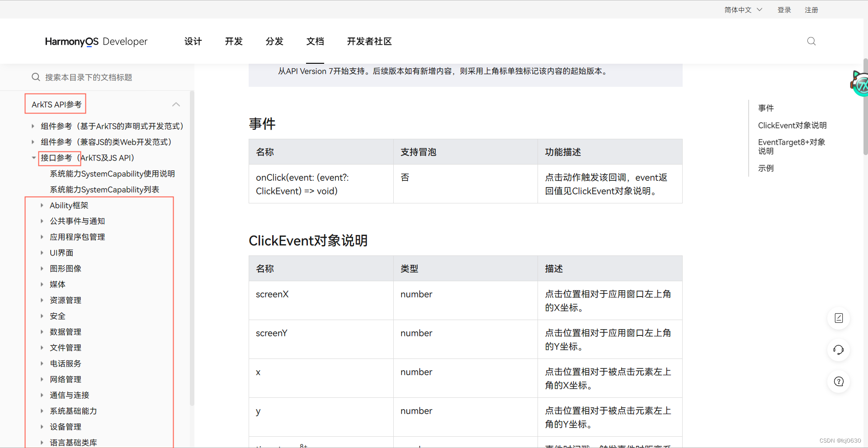Expand the 图形图像 tree node
Viewport: 868px width, 448px height.
[x=42, y=269]
